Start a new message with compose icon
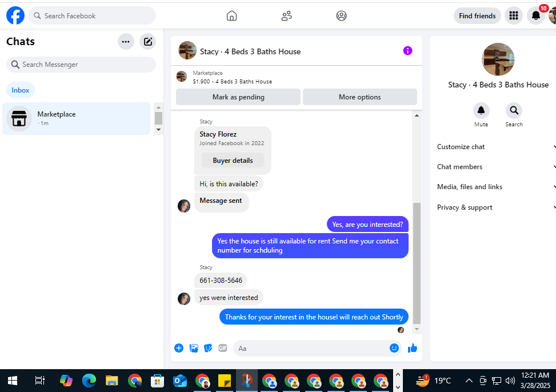556x392 pixels. [x=147, y=42]
